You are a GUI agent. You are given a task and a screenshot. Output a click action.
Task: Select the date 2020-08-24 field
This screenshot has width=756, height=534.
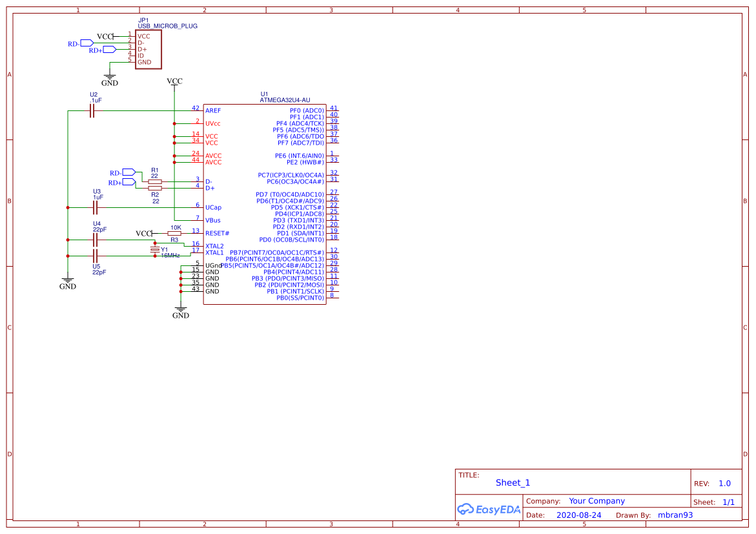[x=578, y=515]
